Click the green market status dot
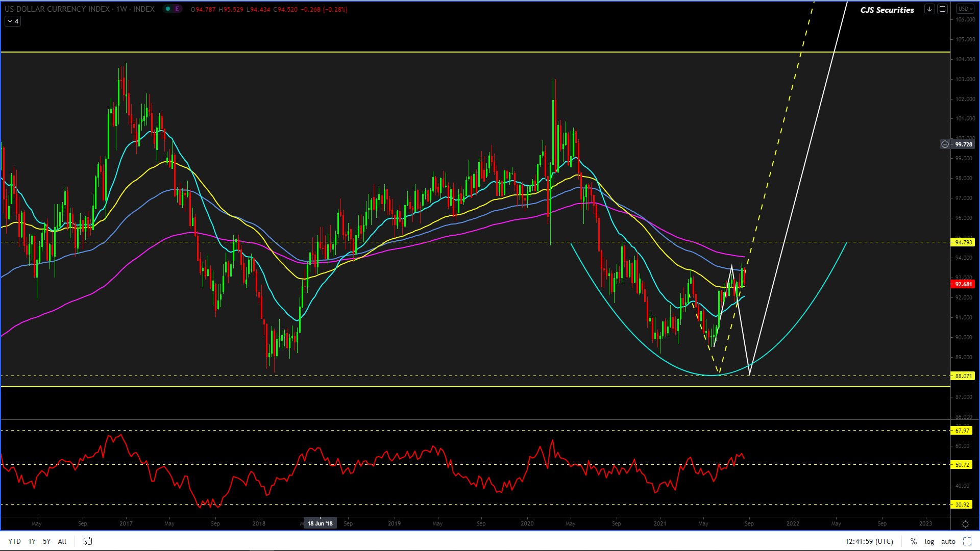The image size is (980, 551). point(168,9)
